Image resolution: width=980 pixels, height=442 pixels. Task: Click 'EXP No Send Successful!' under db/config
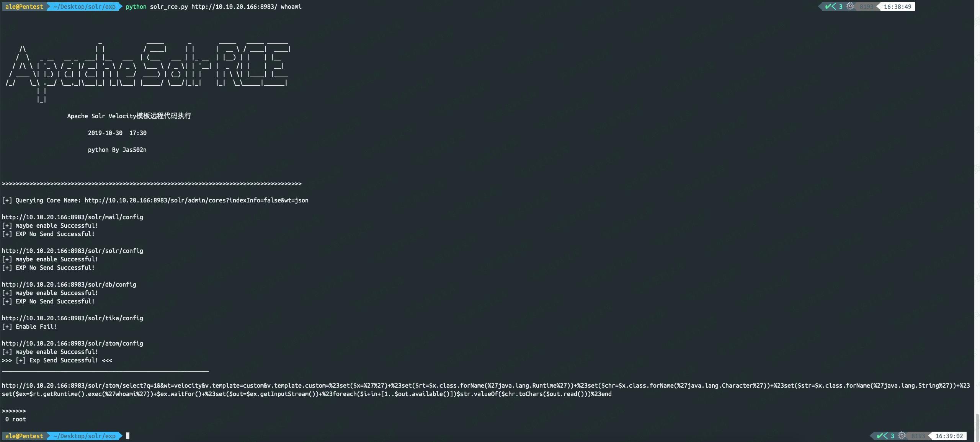pyautogui.click(x=55, y=301)
